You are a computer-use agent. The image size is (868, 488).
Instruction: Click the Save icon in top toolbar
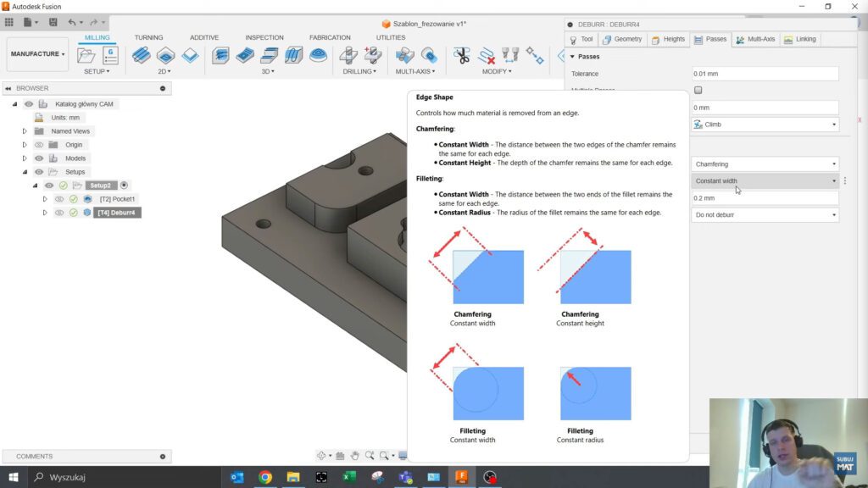point(53,22)
